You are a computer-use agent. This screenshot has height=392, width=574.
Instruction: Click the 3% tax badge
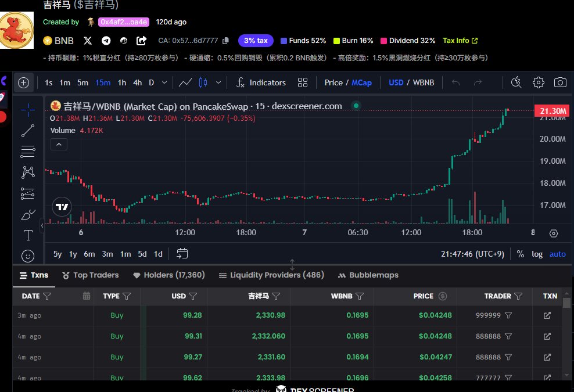click(256, 41)
